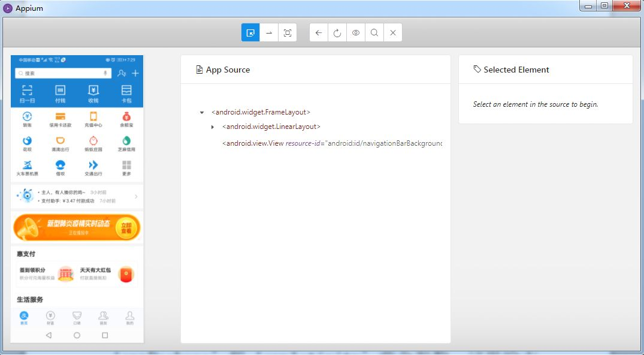Tap the red envelope icon
The height and width of the screenshot is (355, 644).
point(126,275)
